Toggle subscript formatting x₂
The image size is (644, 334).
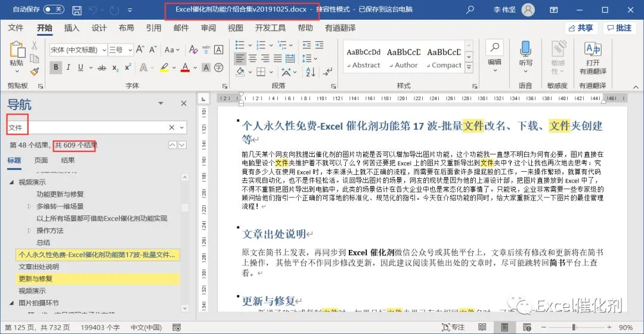[116, 68]
